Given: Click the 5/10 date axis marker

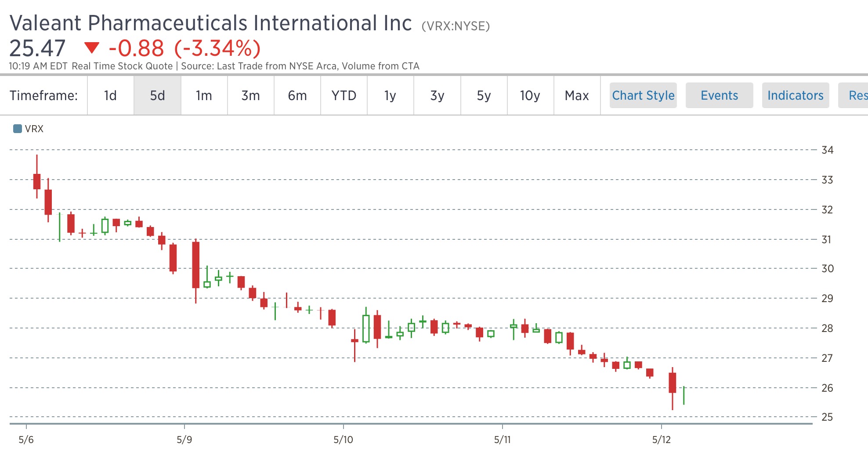Looking at the screenshot, I should 344,440.
